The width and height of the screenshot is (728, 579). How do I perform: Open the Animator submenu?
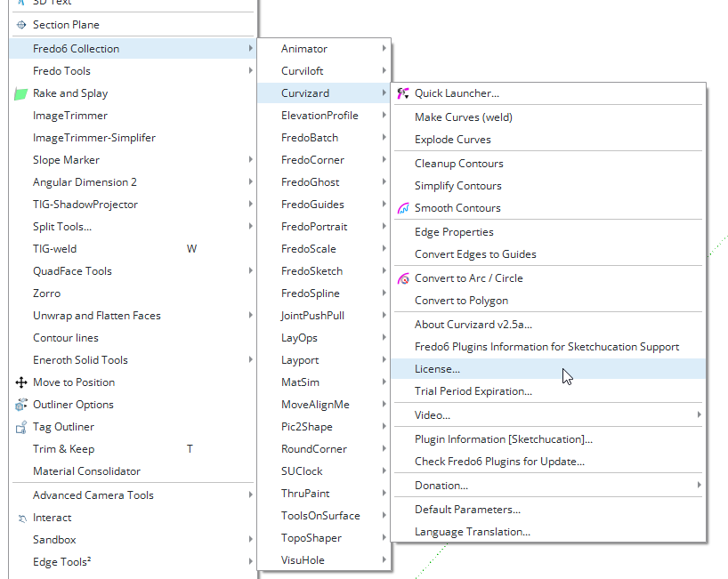[324, 49]
